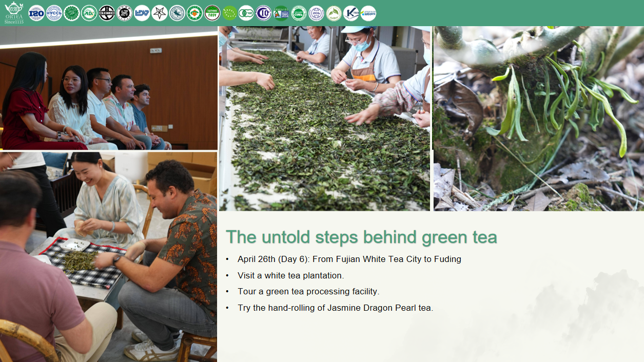Select the mossy tea plant root photo
This screenshot has height=362, width=644.
(x=538, y=118)
